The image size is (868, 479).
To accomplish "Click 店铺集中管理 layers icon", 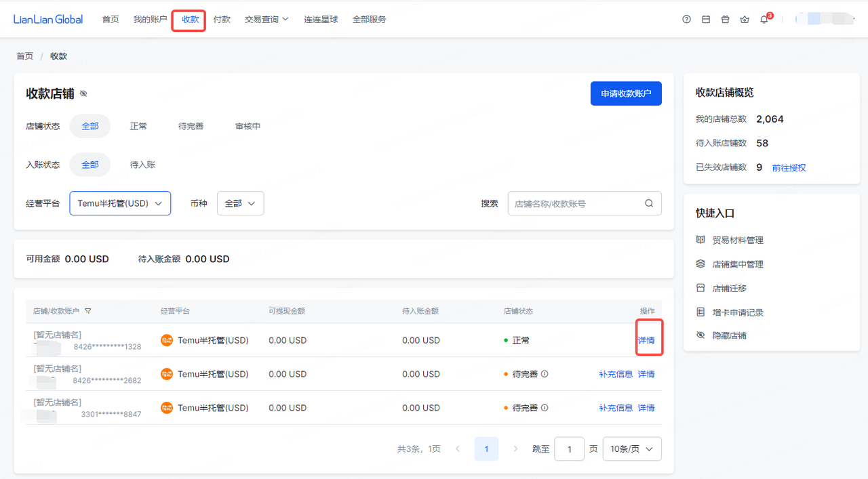I will tap(701, 264).
